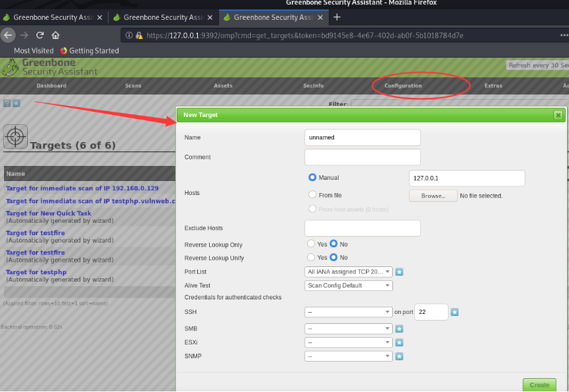This screenshot has width=569, height=392.
Task: Create new port list via star icon
Action: click(x=399, y=272)
